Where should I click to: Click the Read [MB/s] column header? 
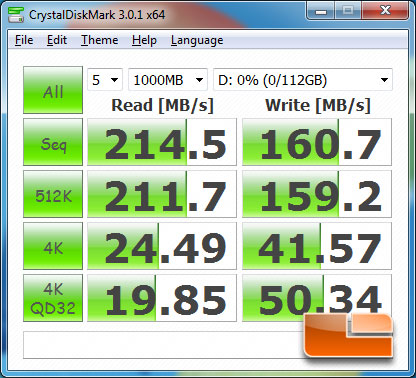[162, 105]
